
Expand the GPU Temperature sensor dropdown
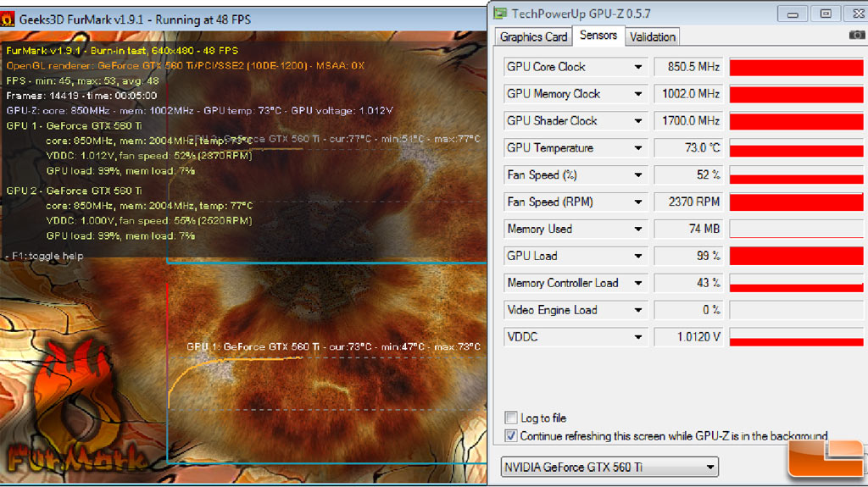click(638, 148)
